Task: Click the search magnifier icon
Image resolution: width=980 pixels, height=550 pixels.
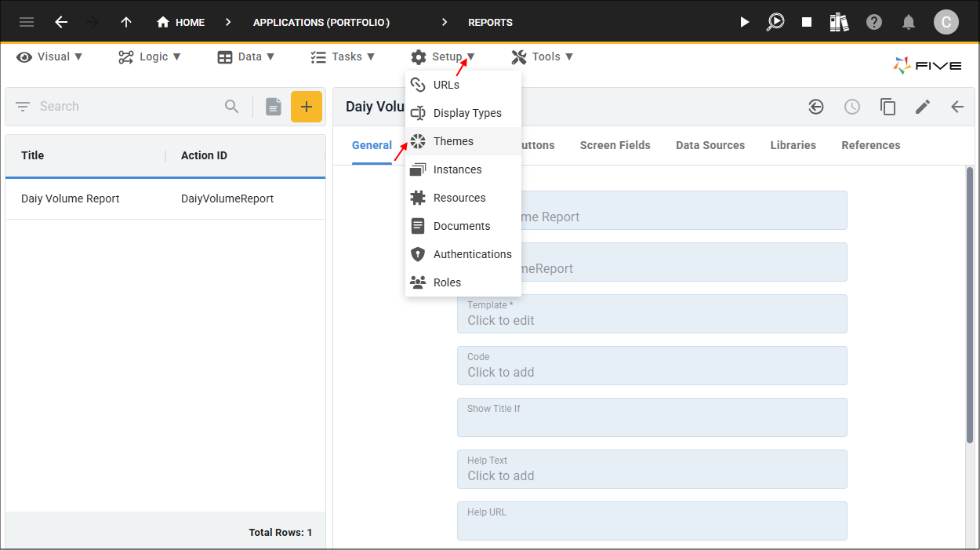Action: coord(231,106)
